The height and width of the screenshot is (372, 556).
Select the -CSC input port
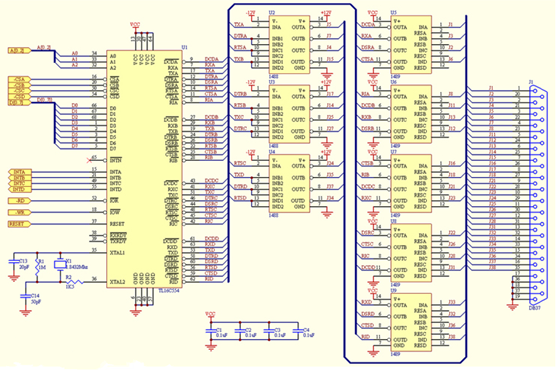coord(19,91)
